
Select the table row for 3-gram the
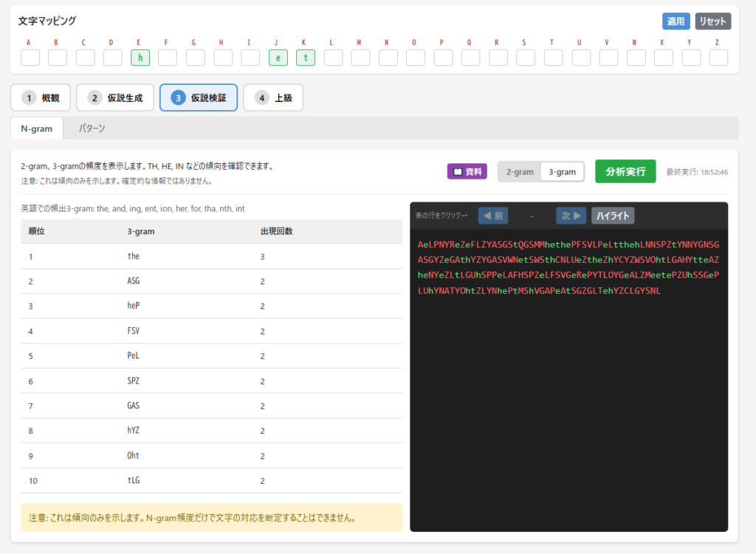pos(211,256)
